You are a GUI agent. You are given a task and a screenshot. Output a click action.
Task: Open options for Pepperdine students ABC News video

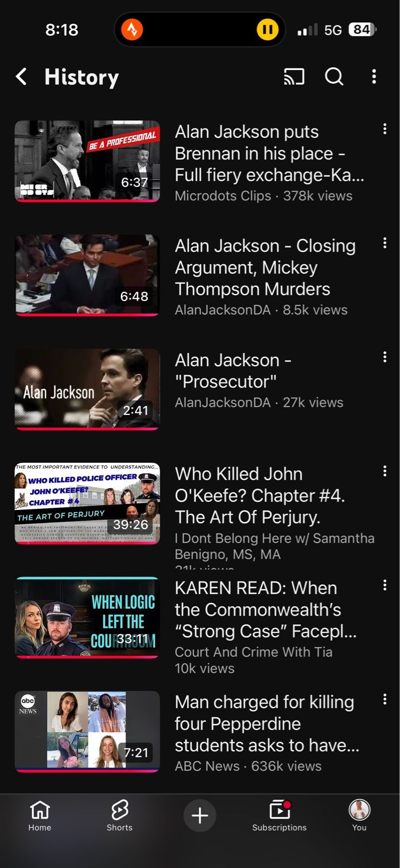pyautogui.click(x=385, y=699)
